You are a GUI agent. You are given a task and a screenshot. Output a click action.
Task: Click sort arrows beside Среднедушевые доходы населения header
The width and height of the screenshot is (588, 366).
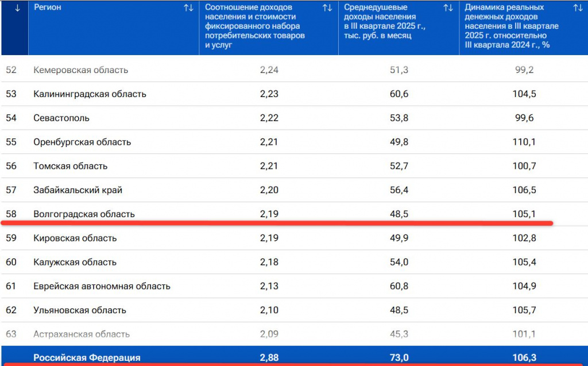pyautogui.click(x=448, y=8)
